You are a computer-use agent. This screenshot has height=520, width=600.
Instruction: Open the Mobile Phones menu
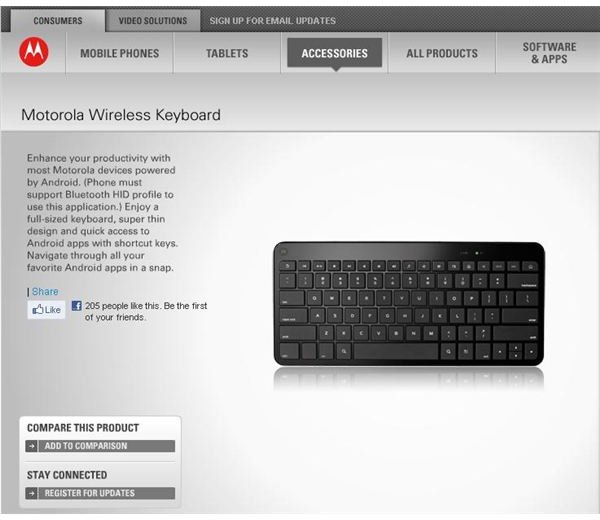(x=119, y=53)
